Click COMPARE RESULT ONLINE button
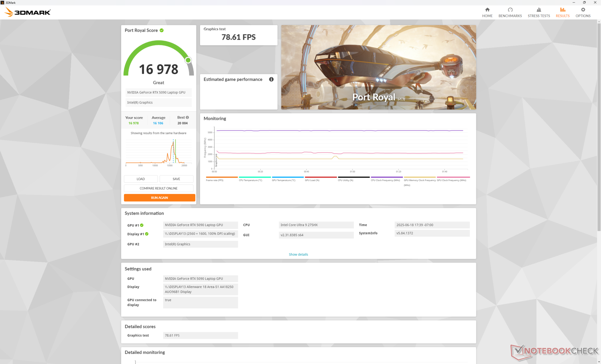The width and height of the screenshot is (601, 364). coord(158,188)
